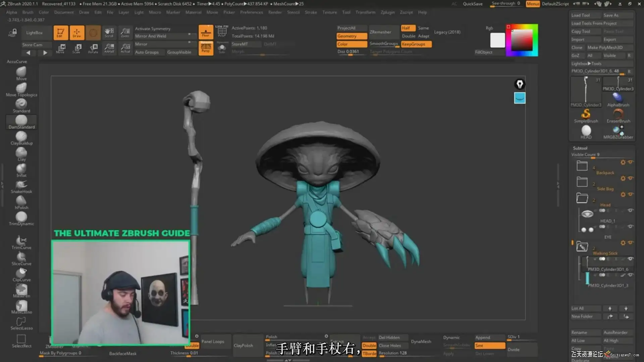This screenshot has width=644, height=362.
Task: Open the Zplugin menu
Action: coord(387,12)
